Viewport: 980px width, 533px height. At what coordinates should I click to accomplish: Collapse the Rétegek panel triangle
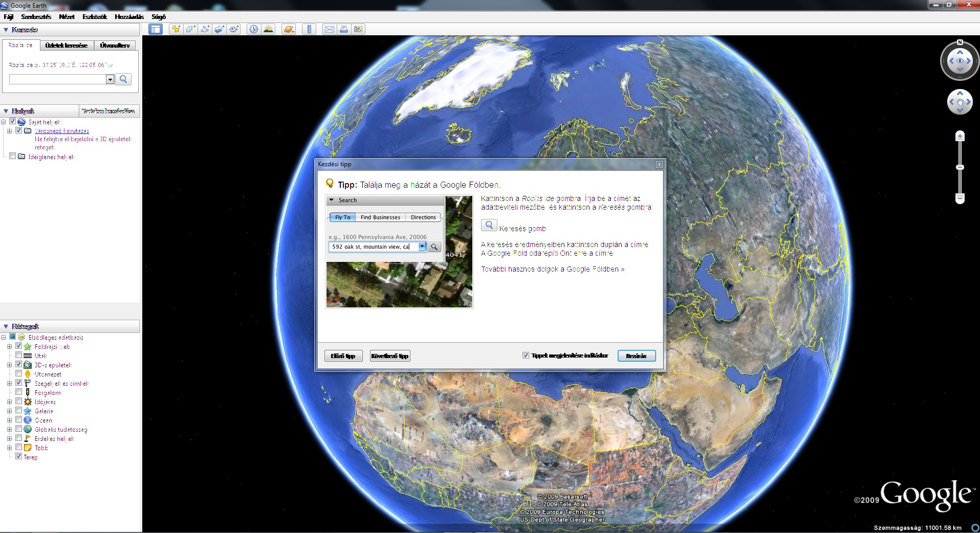(x=6, y=326)
